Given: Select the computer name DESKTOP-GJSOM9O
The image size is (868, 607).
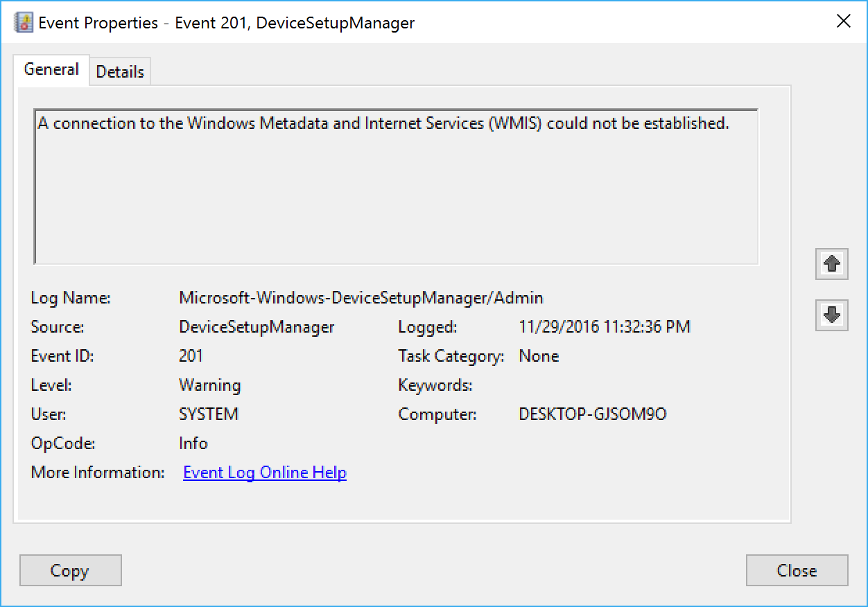Looking at the screenshot, I should 593,414.
